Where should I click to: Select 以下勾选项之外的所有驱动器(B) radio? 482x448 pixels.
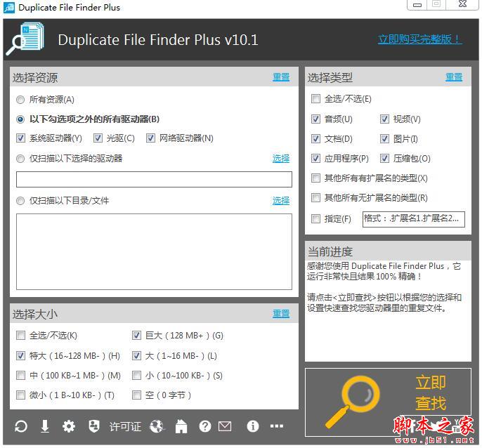pos(20,119)
